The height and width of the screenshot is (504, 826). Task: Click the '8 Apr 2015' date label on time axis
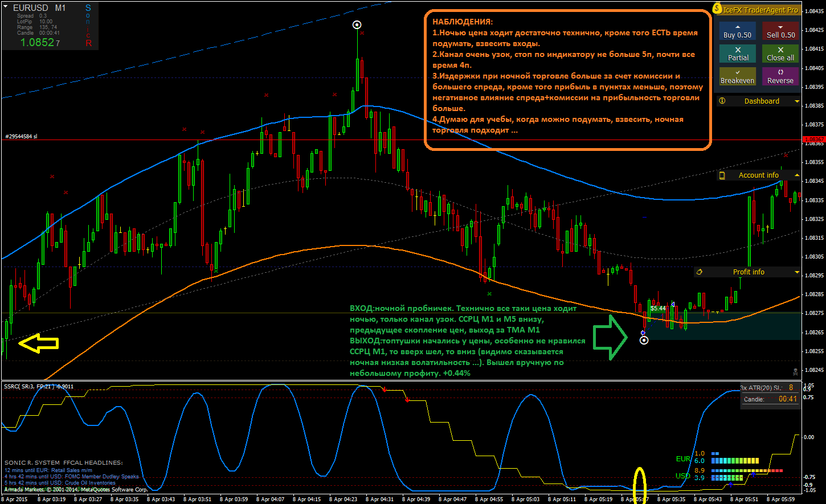pos(14,499)
